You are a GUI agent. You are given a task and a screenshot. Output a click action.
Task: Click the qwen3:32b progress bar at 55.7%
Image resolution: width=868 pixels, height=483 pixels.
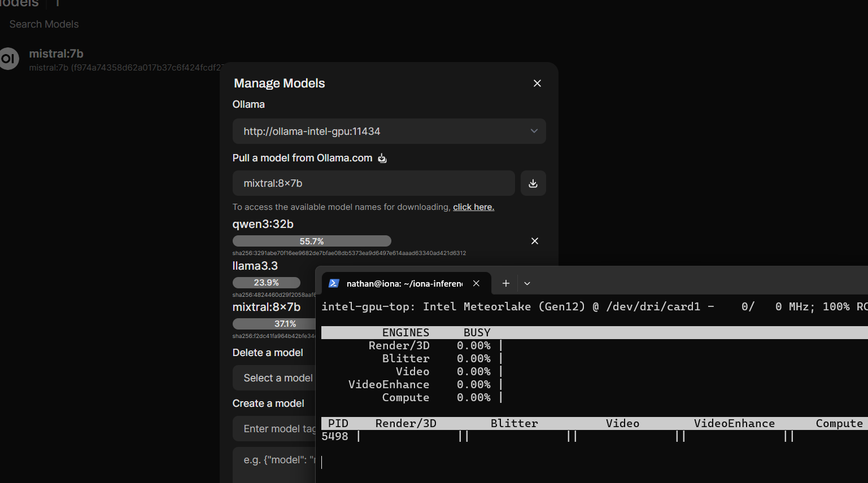312,241
